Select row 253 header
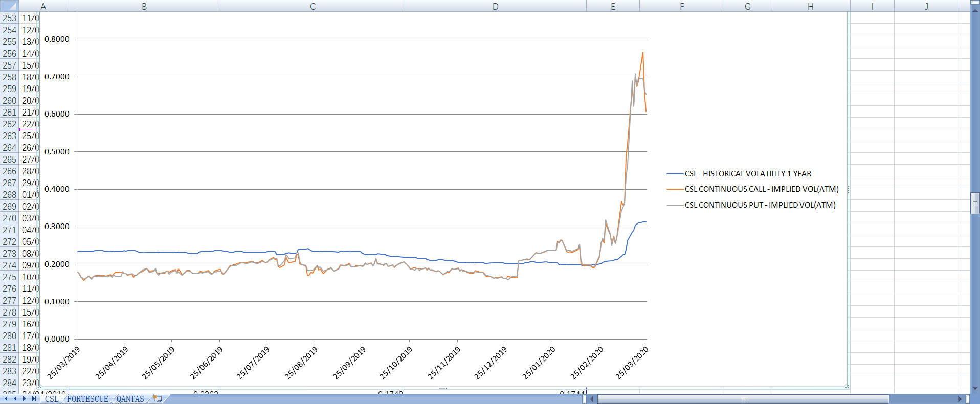 9,18
